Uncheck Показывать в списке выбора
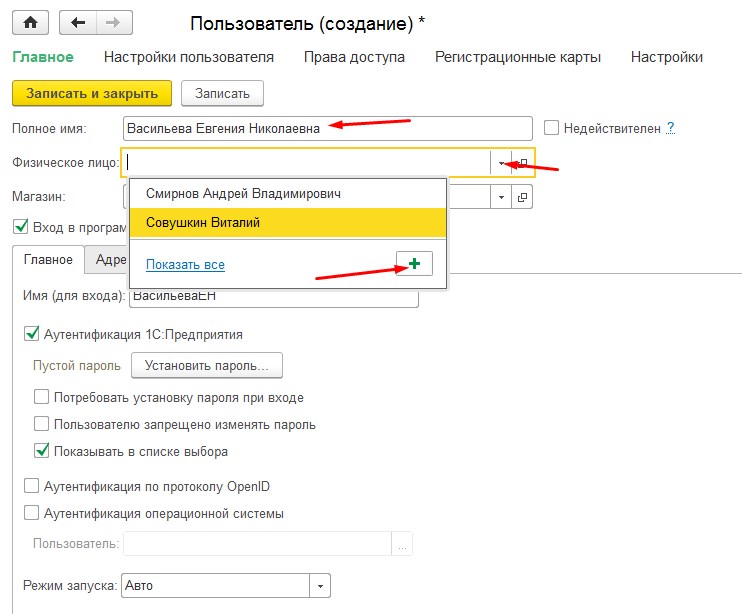The width and height of the screenshot is (742, 614). point(41,450)
